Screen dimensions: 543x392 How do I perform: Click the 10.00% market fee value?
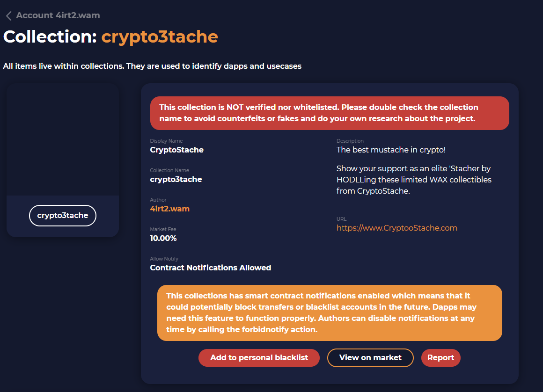click(163, 238)
